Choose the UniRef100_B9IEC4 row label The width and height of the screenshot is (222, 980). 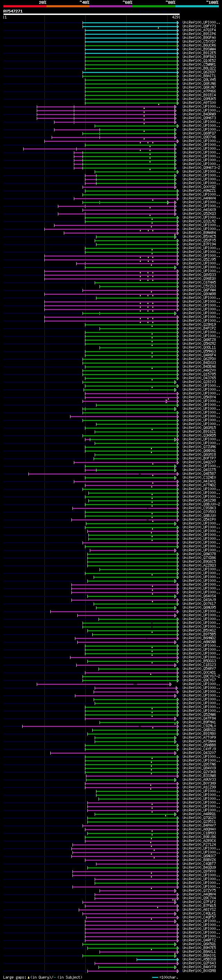coord(199,95)
